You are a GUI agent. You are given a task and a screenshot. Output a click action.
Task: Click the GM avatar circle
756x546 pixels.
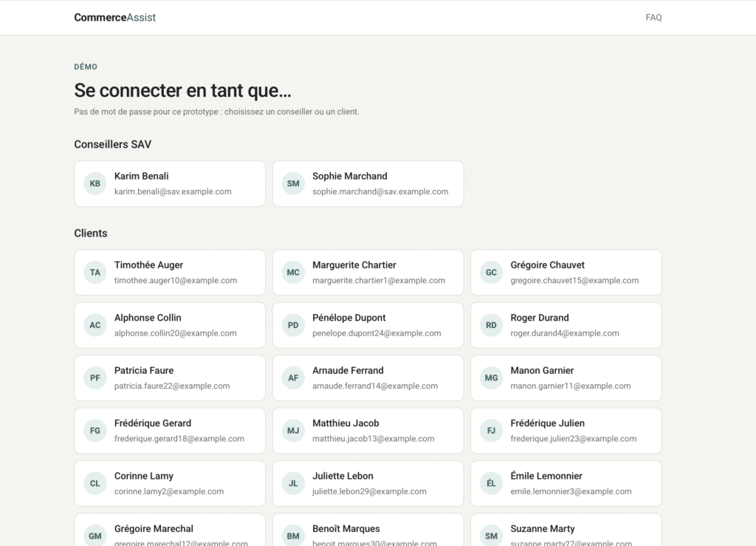tap(95, 536)
